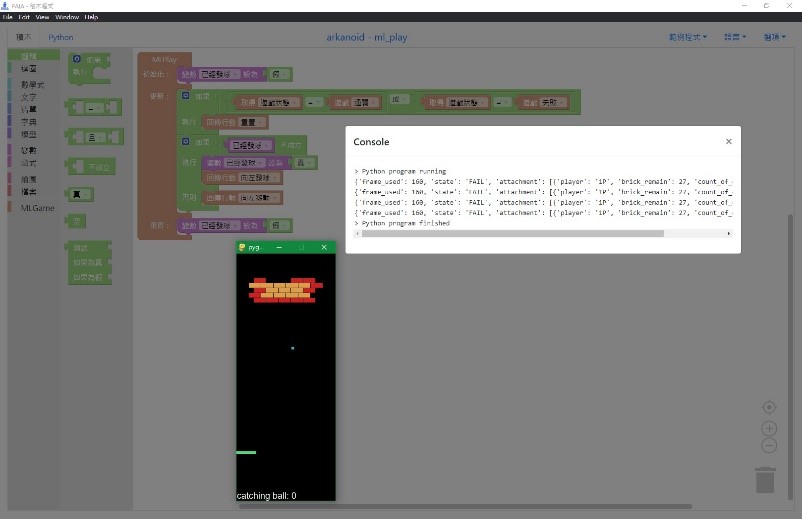Screen dimensions: 802x519
Task: Open the File menu
Action: click(7, 17)
